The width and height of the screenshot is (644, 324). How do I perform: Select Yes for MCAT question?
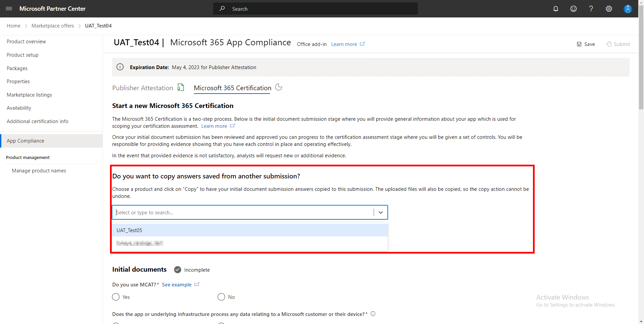pyautogui.click(x=116, y=297)
